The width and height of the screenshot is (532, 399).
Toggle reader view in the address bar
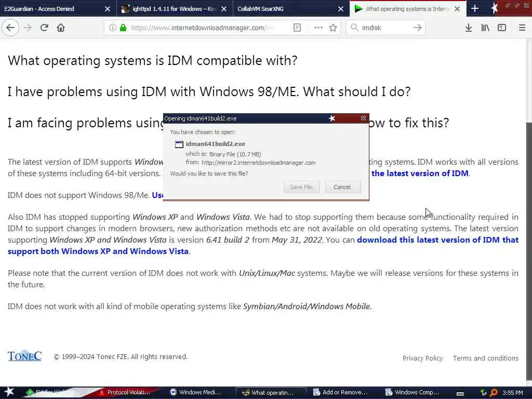click(x=297, y=28)
